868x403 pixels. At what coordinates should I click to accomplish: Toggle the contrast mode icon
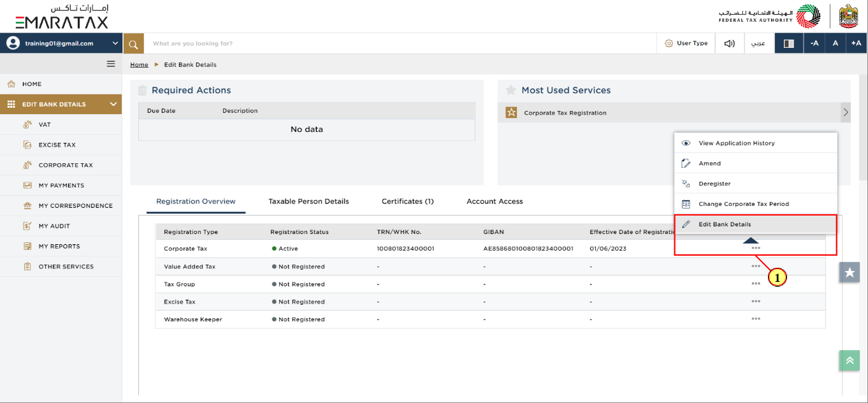(789, 43)
